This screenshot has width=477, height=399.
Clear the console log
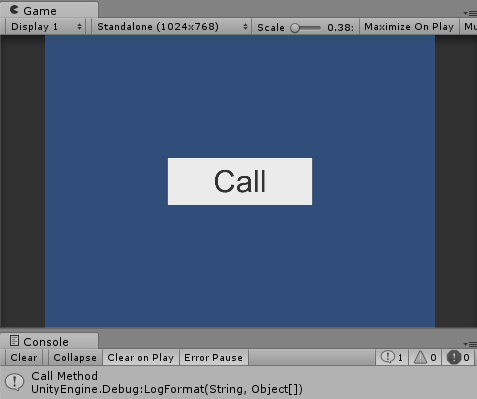[x=24, y=358]
